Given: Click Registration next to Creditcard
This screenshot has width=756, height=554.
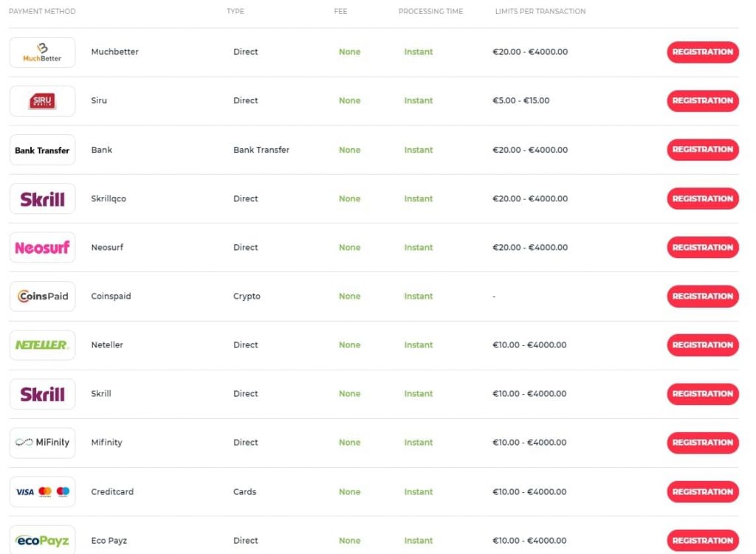Looking at the screenshot, I should click(703, 491).
